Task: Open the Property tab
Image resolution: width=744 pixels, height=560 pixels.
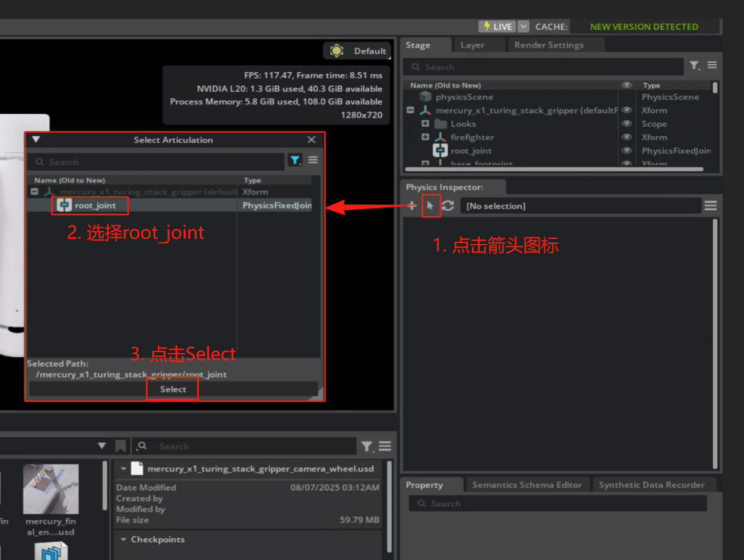Action: (424, 485)
